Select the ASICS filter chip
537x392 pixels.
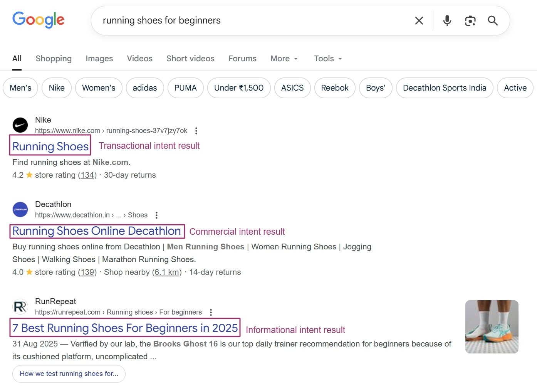(292, 88)
